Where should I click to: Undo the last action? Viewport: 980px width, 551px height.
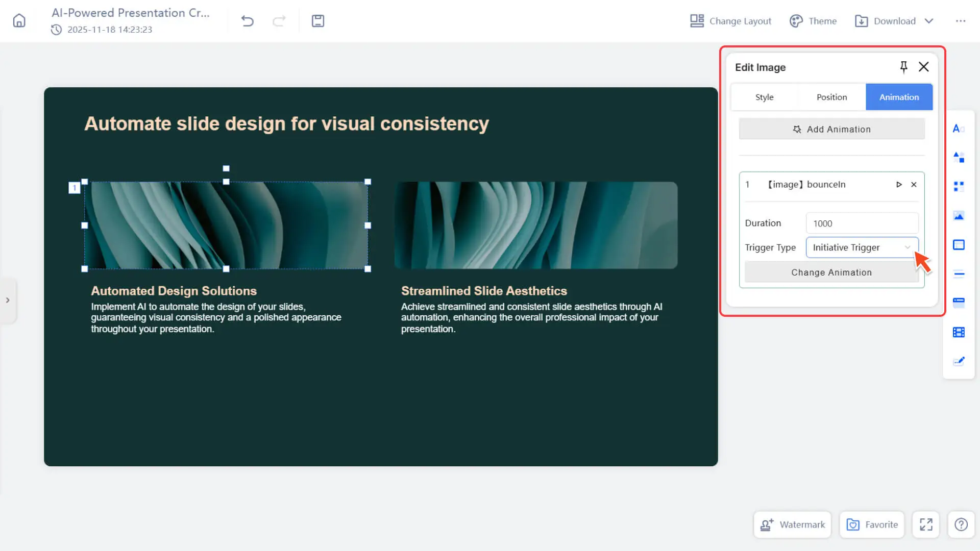click(248, 21)
